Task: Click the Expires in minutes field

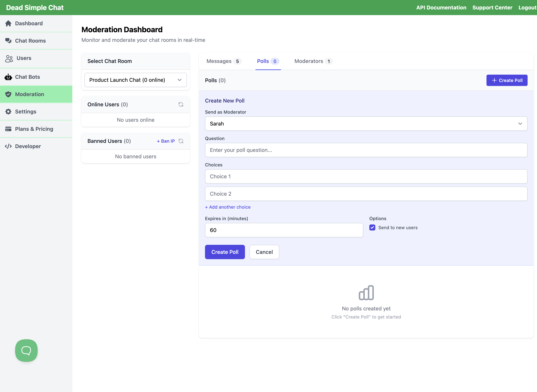Action: (284, 230)
